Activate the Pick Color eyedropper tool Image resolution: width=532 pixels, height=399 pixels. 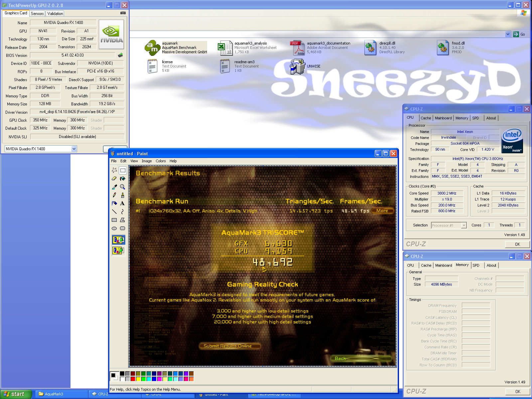point(114,187)
